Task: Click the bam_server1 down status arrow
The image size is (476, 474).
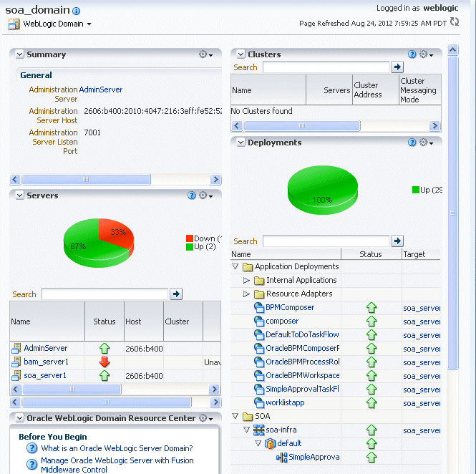Action: [105, 362]
